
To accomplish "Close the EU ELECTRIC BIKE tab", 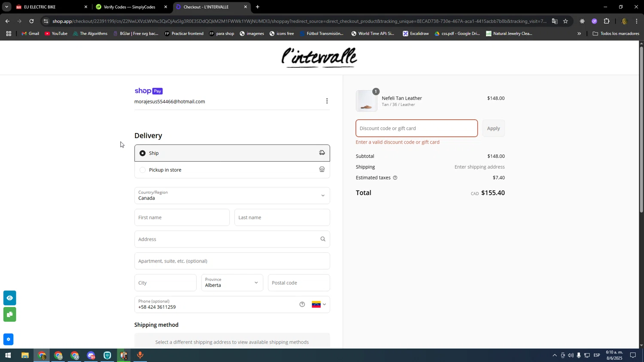I will coord(86,7).
